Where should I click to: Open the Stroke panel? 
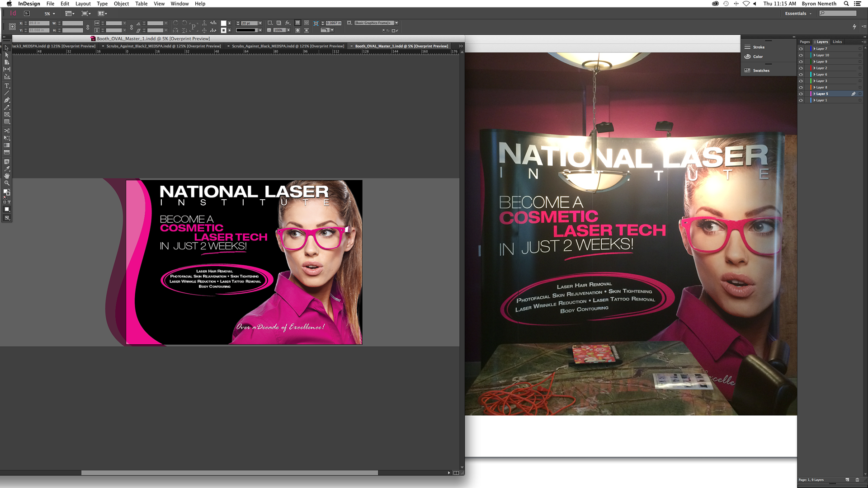[x=759, y=47]
